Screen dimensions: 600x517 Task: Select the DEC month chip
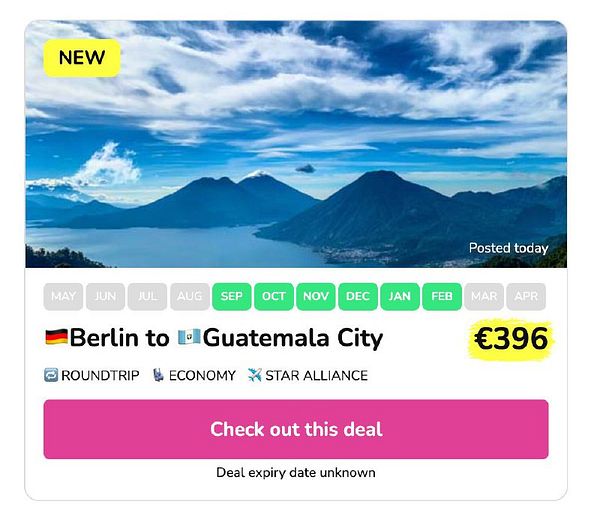click(x=358, y=297)
